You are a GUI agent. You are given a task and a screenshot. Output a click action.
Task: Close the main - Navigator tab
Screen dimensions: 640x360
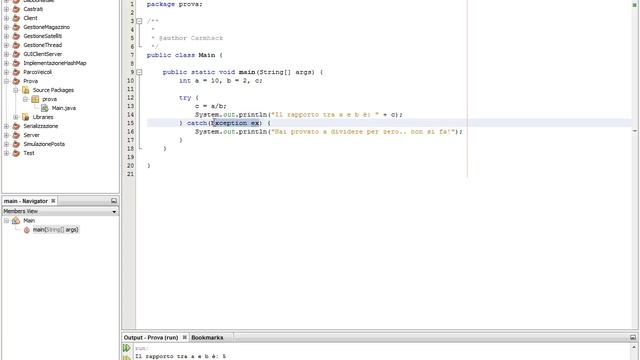pyautogui.click(x=53, y=201)
